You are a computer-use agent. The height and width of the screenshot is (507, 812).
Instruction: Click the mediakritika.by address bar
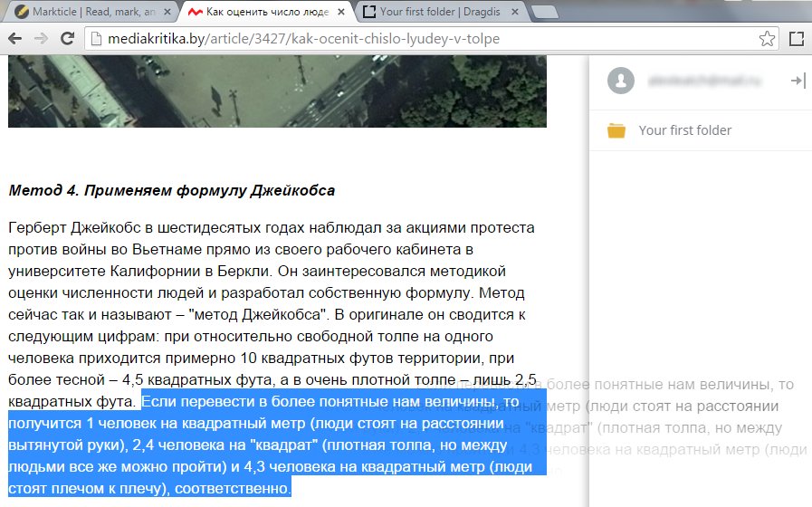click(x=433, y=39)
